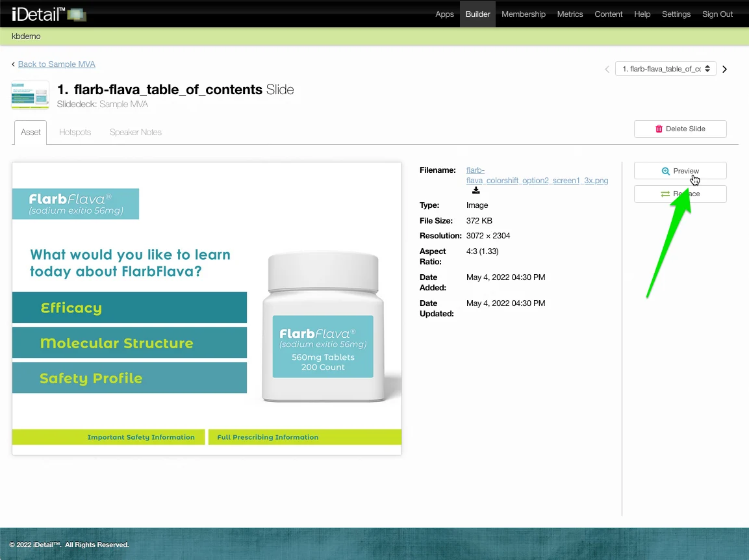Select the Builder menu item
The height and width of the screenshot is (560, 749).
(477, 14)
